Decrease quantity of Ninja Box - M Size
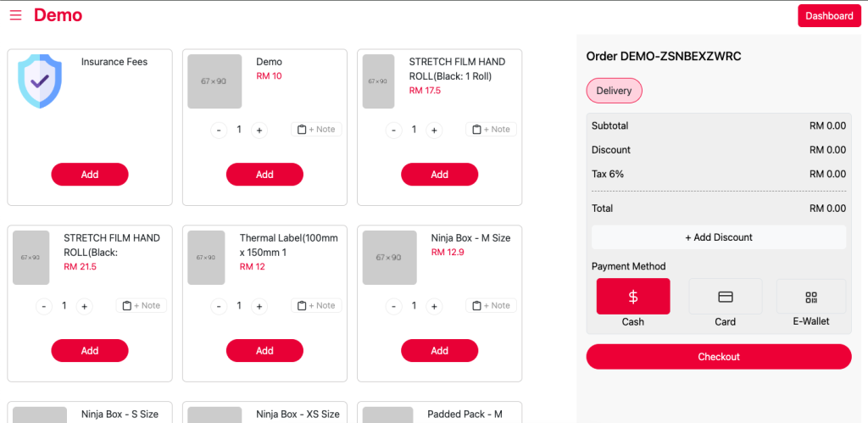The height and width of the screenshot is (423, 868). (393, 306)
